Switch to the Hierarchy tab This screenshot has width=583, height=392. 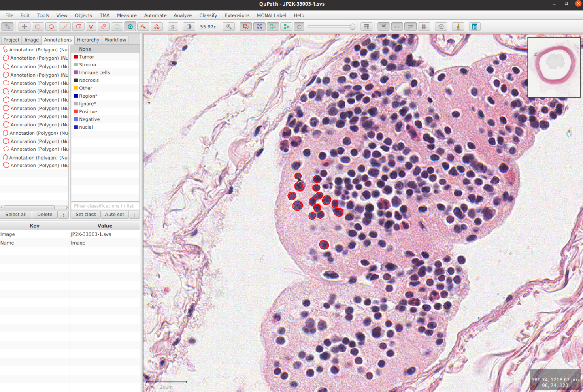(x=88, y=40)
